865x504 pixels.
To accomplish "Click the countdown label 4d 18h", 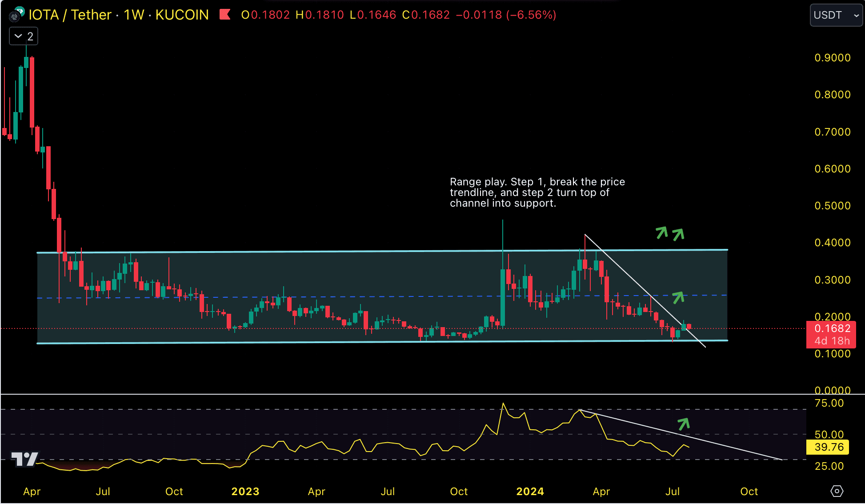I will coord(831,341).
